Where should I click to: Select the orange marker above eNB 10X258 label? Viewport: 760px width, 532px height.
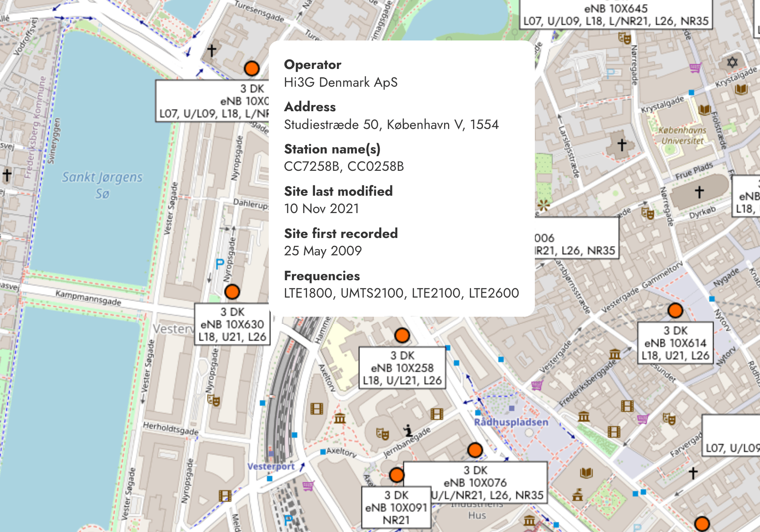pos(402,335)
